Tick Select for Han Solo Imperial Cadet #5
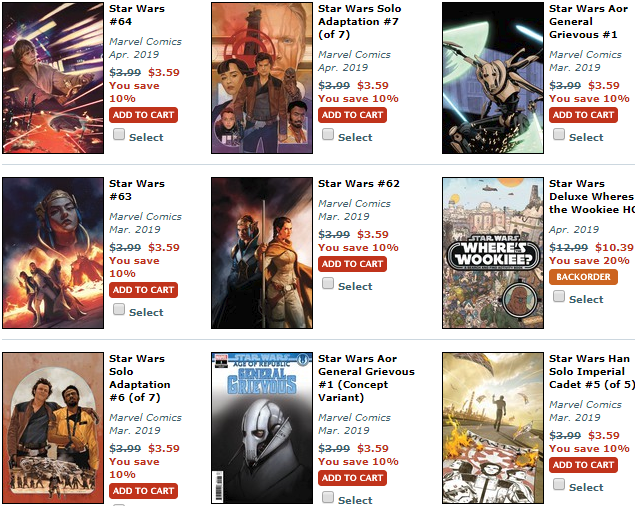The height and width of the screenshot is (506, 635). pyautogui.click(x=559, y=484)
